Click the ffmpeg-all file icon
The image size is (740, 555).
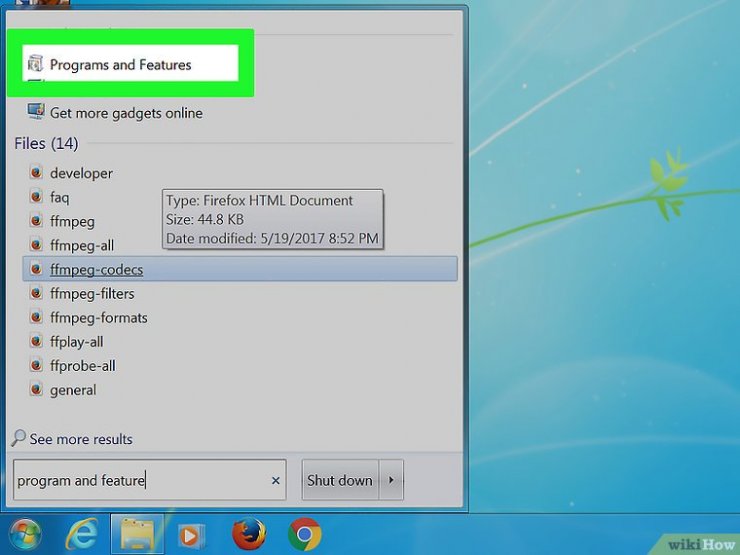pos(36,244)
